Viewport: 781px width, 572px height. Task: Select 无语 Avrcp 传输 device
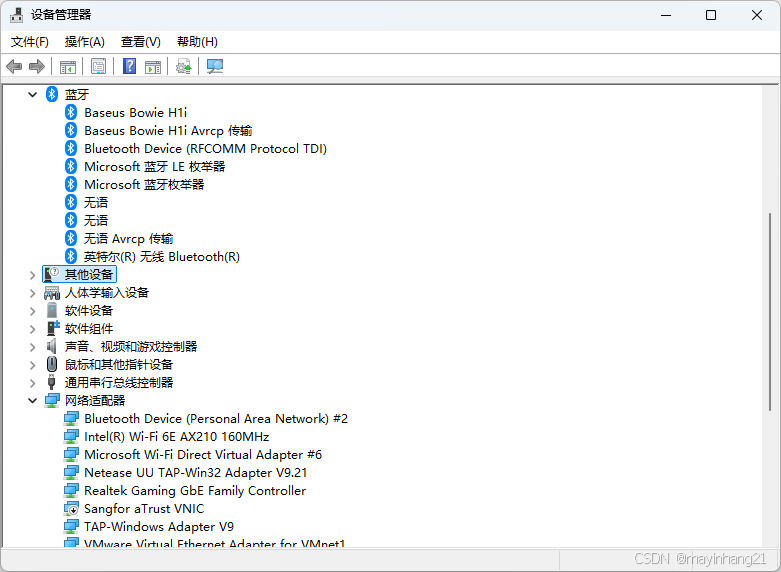(129, 238)
